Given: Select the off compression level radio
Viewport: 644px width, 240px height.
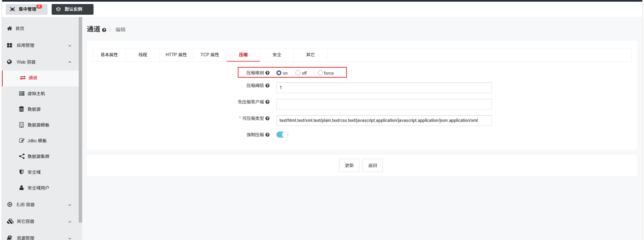Looking at the screenshot, I should coord(298,73).
